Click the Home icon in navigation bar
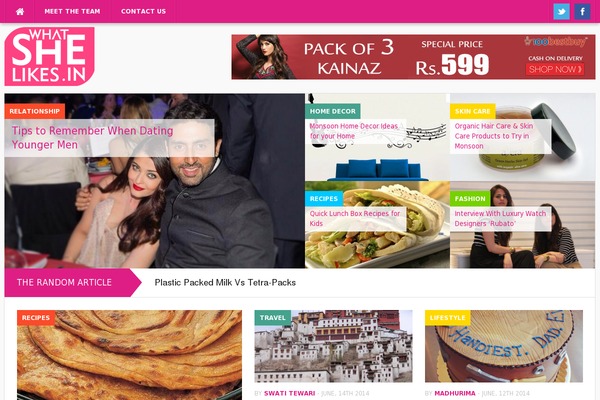Viewport: 600px width, 400px height. click(x=20, y=11)
